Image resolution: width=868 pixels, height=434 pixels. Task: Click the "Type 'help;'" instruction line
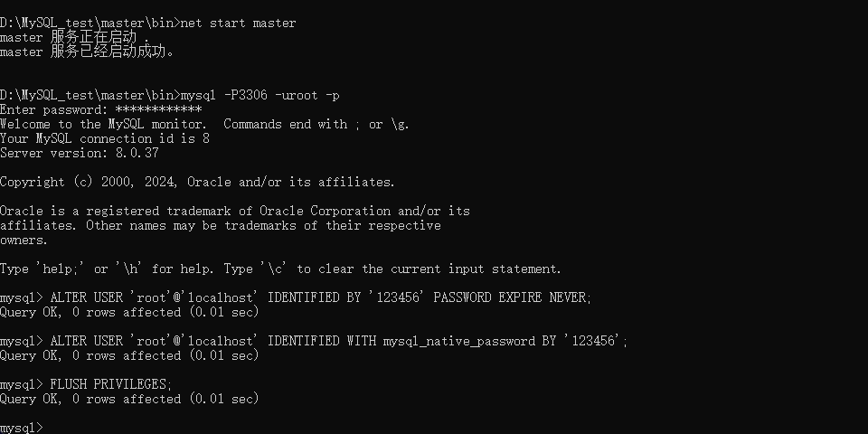point(280,269)
